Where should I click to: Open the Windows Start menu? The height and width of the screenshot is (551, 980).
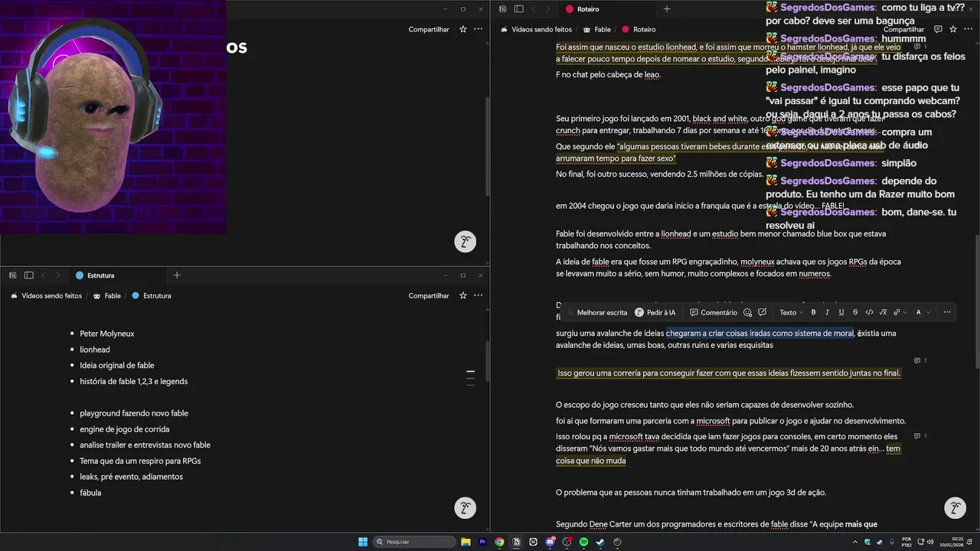pyautogui.click(x=363, y=542)
